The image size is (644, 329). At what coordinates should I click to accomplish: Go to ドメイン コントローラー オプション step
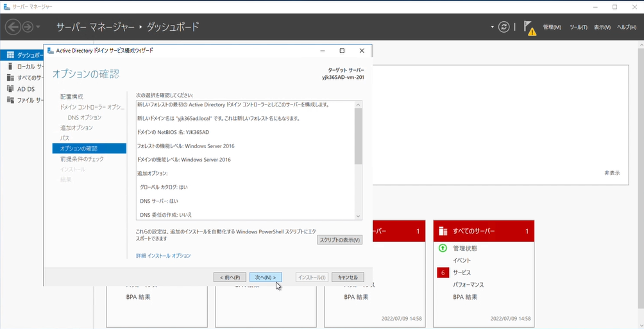pyautogui.click(x=92, y=107)
